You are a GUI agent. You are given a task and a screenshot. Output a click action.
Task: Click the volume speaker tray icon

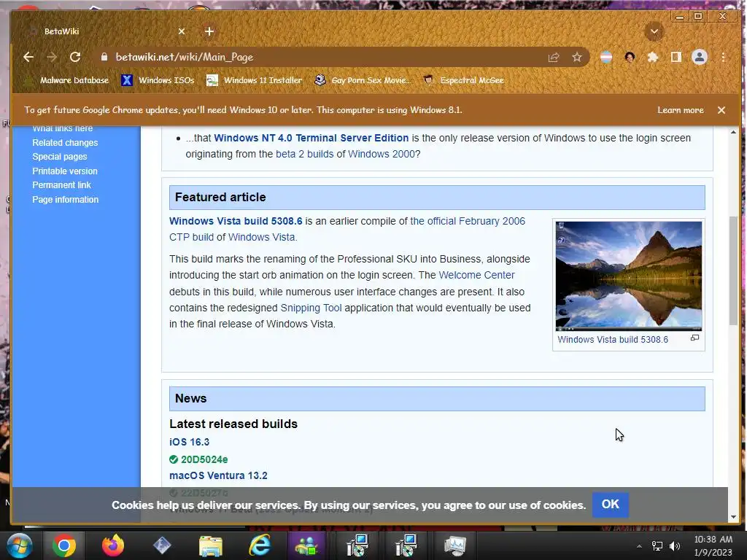675,546
